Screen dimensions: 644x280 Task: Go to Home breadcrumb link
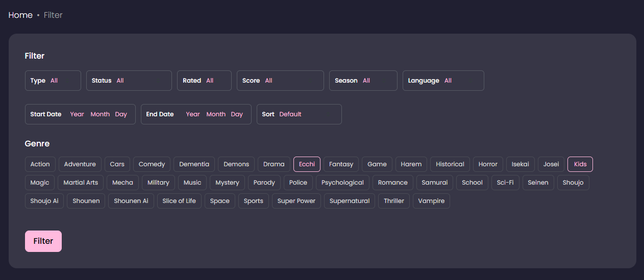click(20, 15)
